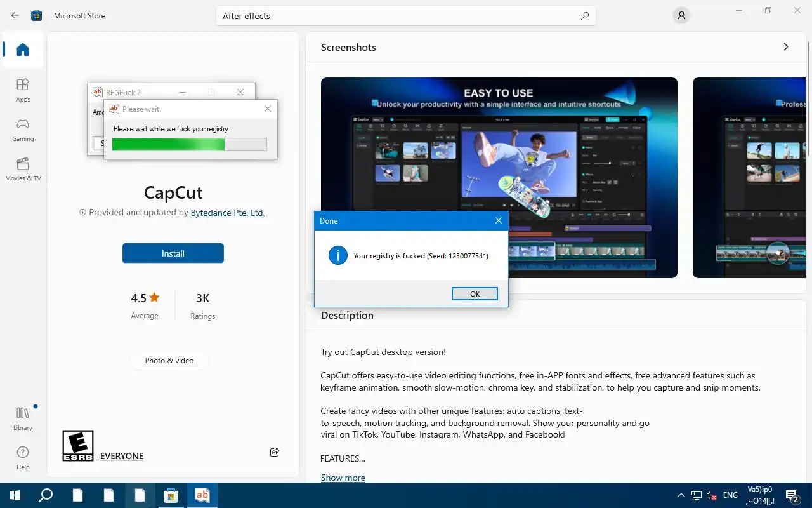
Task: Open the EASY TO USE screenshot
Action: [x=499, y=178]
